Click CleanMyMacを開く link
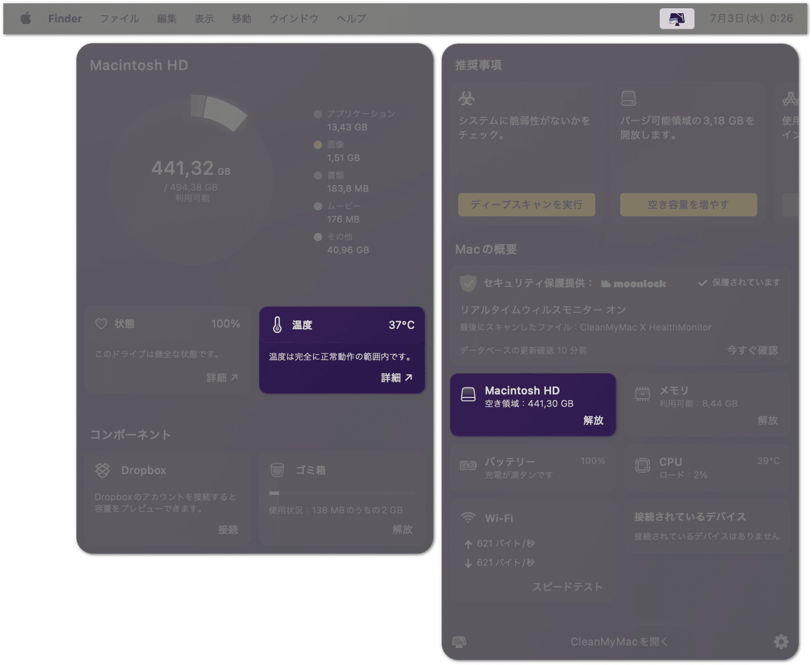812x665 pixels. click(619, 641)
